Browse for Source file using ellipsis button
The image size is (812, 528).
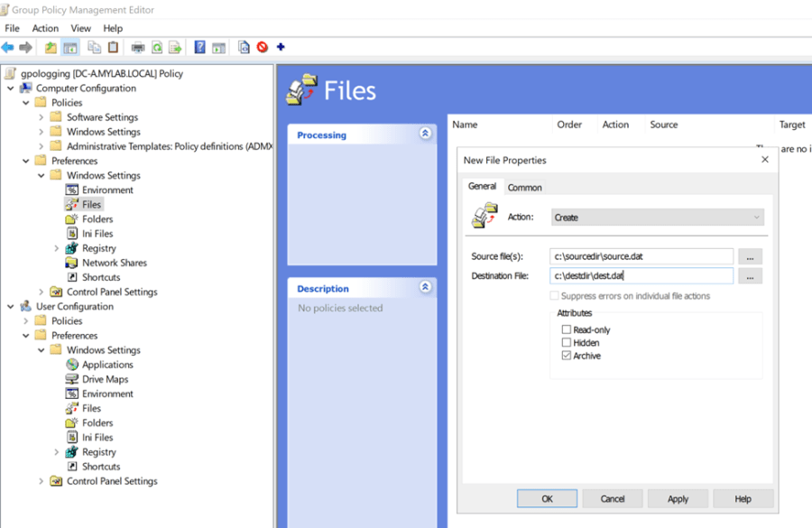[x=749, y=256]
